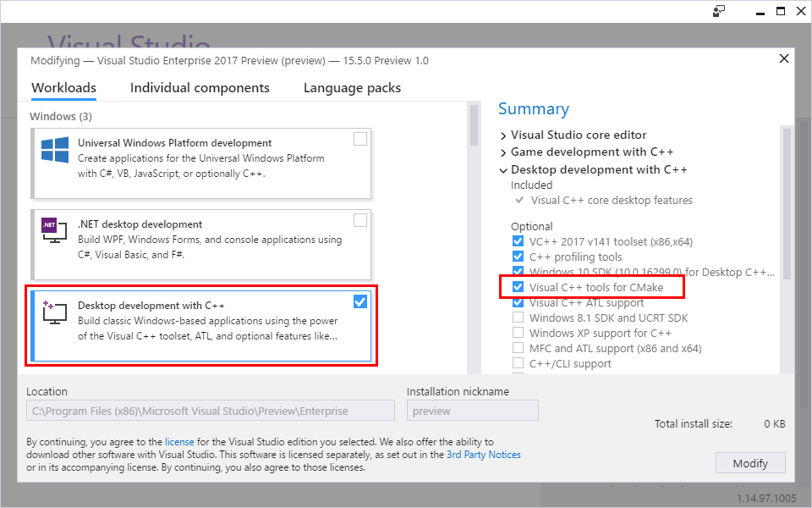
Task: Check the .NET desktop development workload
Action: (360, 220)
